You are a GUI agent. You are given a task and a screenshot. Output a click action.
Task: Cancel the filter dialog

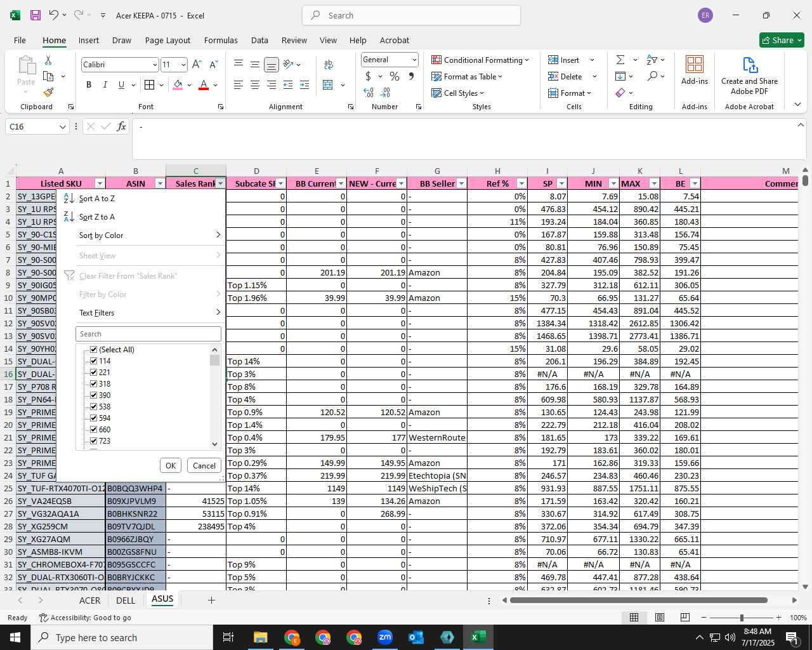point(204,465)
